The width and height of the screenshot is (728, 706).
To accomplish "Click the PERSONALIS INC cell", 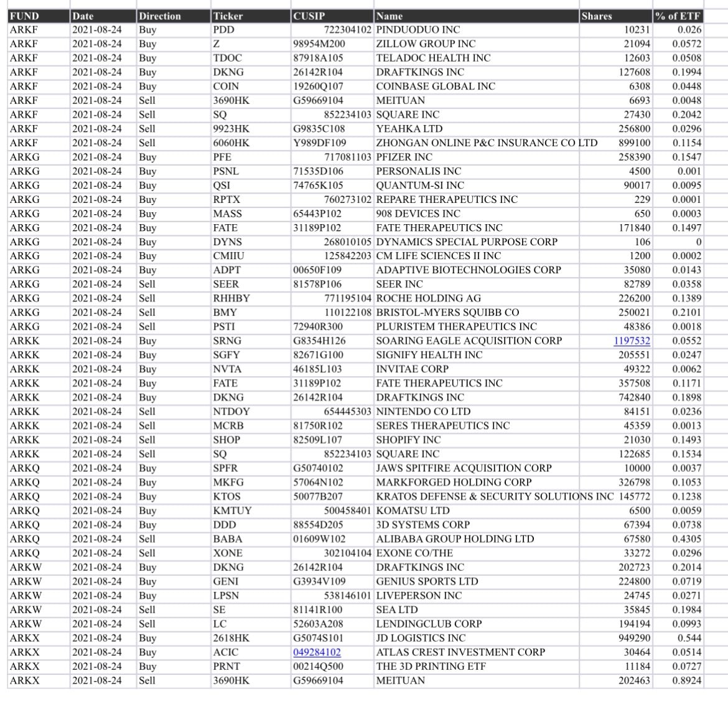I will (477, 171).
